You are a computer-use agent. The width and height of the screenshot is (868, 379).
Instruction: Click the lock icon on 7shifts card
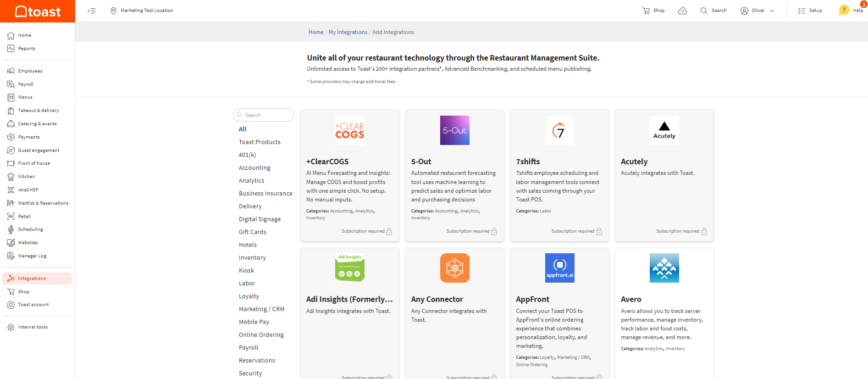coord(599,232)
